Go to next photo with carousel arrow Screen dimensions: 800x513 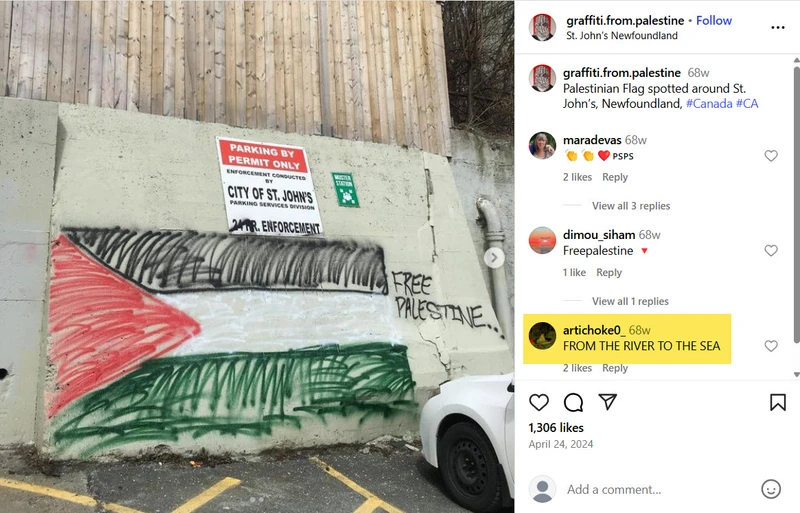[x=494, y=257]
